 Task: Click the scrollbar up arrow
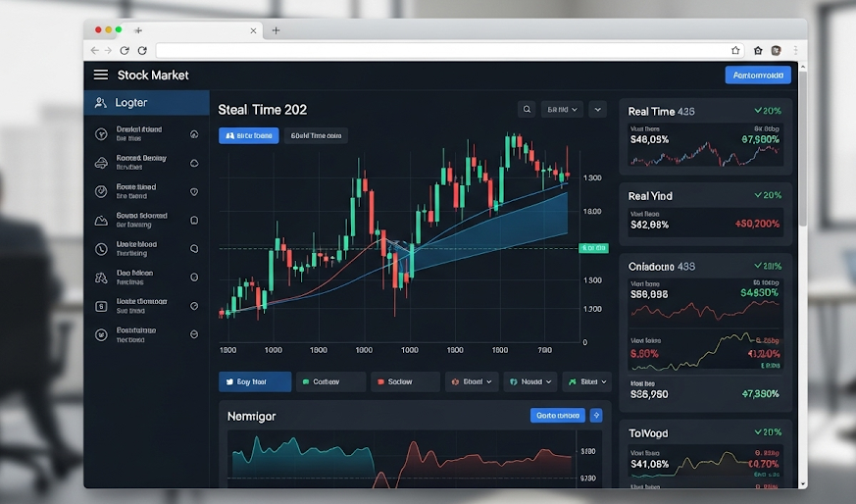tap(802, 66)
